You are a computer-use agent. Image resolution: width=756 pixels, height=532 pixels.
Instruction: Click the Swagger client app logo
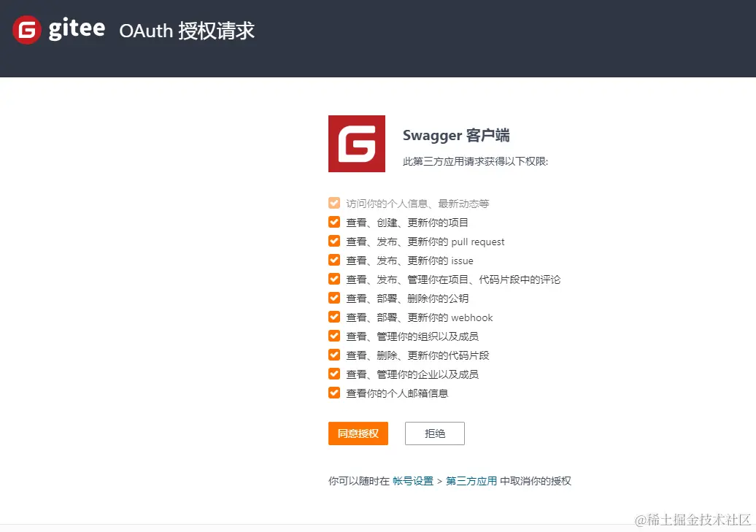(x=357, y=144)
